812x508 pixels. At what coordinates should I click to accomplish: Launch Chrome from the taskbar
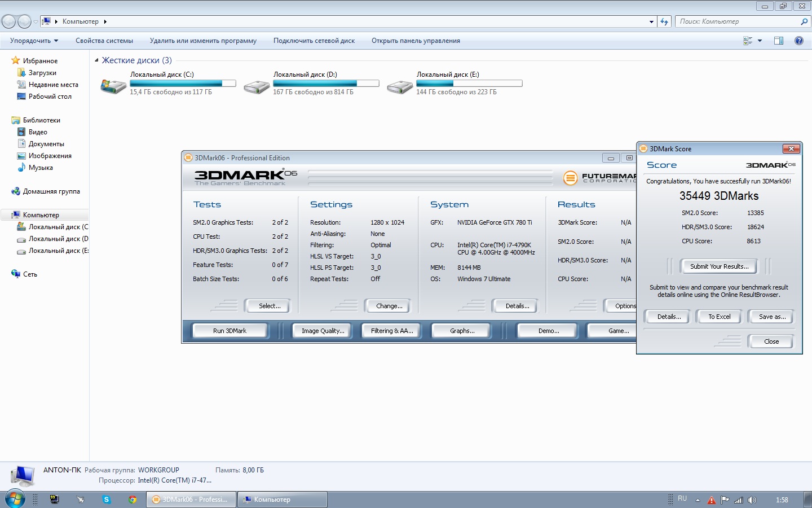pos(133,500)
